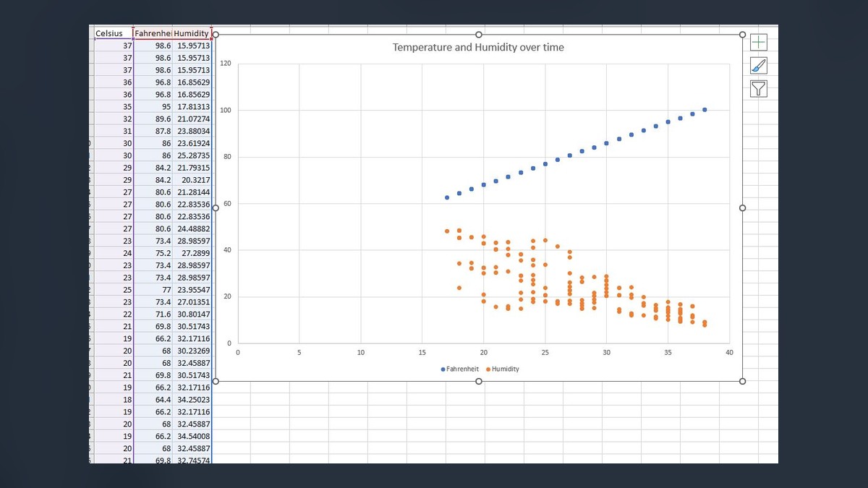The height and width of the screenshot is (488, 868).
Task: Select the Fahrenheit cell with value 87.8
Action: click(x=153, y=131)
